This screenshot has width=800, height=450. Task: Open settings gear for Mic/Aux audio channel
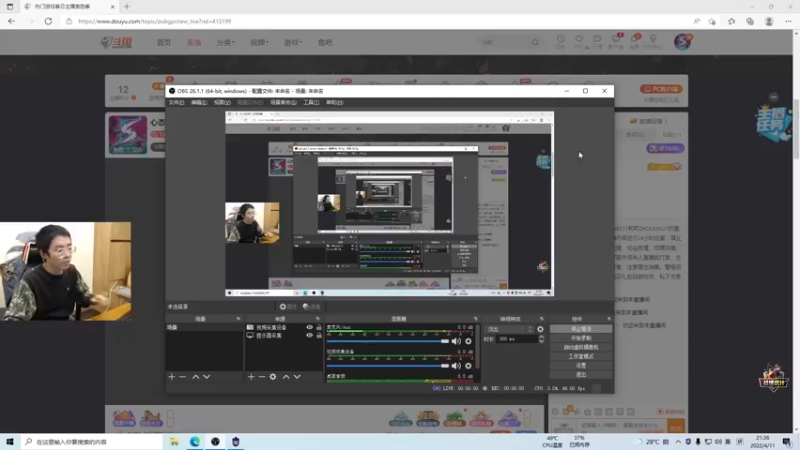468,341
